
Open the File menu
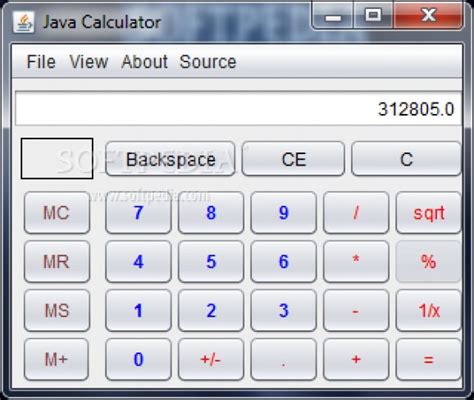coord(41,62)
